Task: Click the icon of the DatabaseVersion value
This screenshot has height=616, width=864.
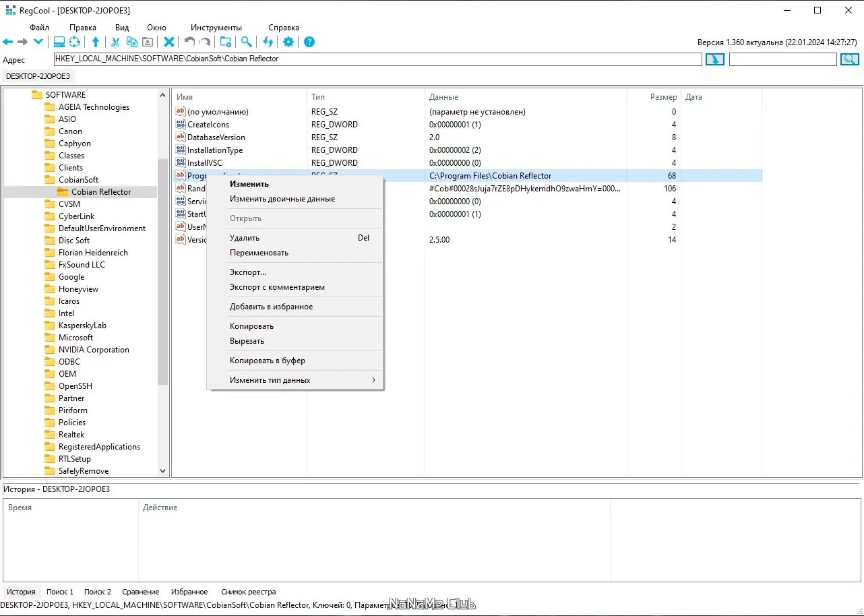Action: 180,137
